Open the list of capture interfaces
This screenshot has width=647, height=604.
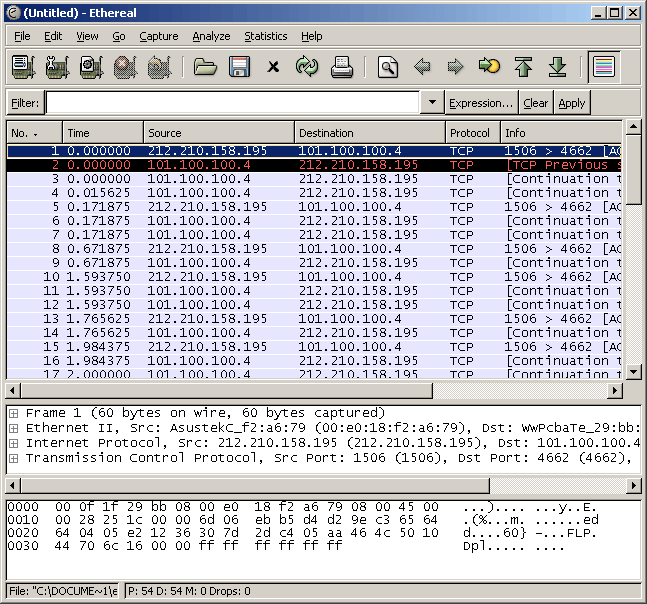[x=24, y=67]
